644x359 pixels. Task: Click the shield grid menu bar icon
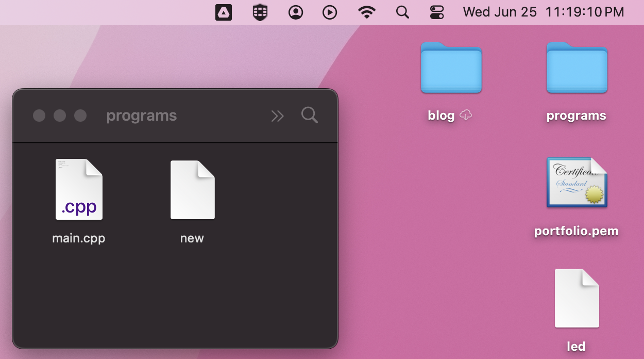click(x=260, y=12)
